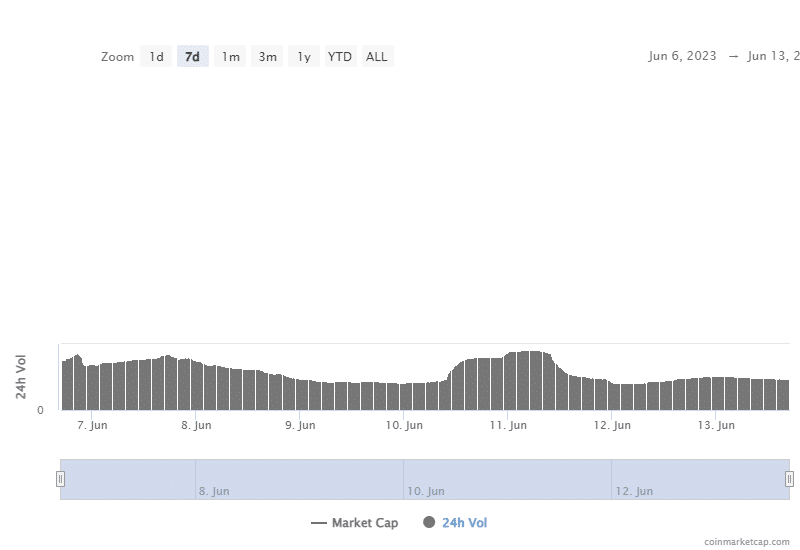Click the Market Cap legend line symbol

[319, 523]
